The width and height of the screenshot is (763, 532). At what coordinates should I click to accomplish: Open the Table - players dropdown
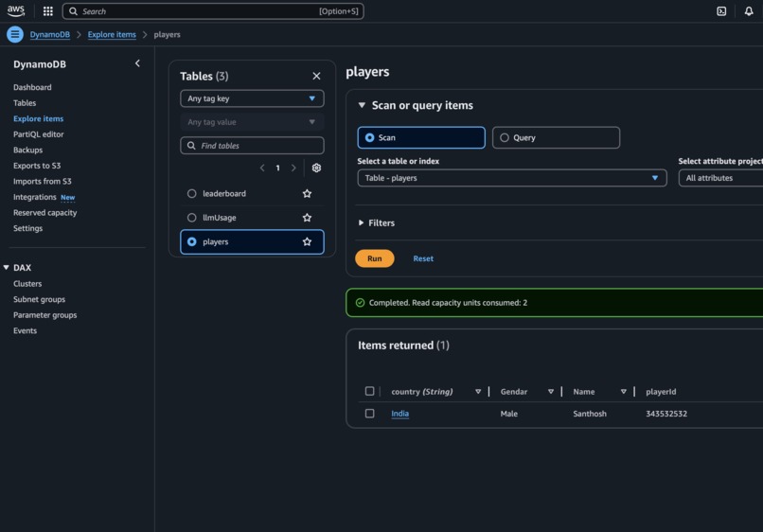[x=512, y=178]
